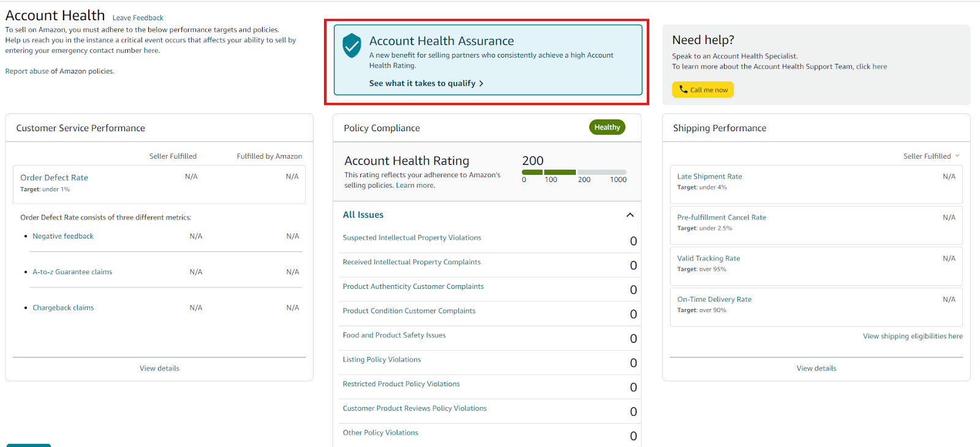Open Received Intellectual Property Complaints
980x447 pixels.
pos(412,262)
